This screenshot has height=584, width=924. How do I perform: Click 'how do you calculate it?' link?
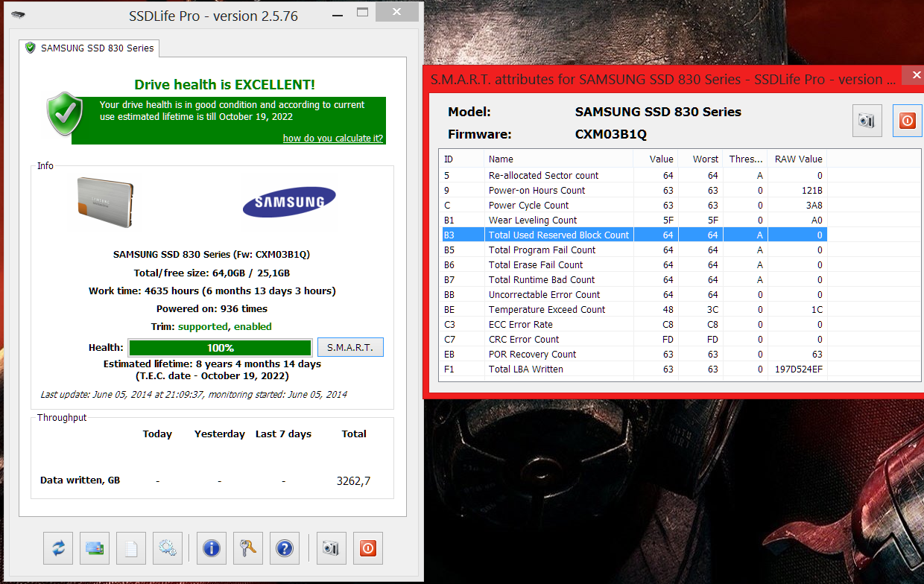coord(333,139)
